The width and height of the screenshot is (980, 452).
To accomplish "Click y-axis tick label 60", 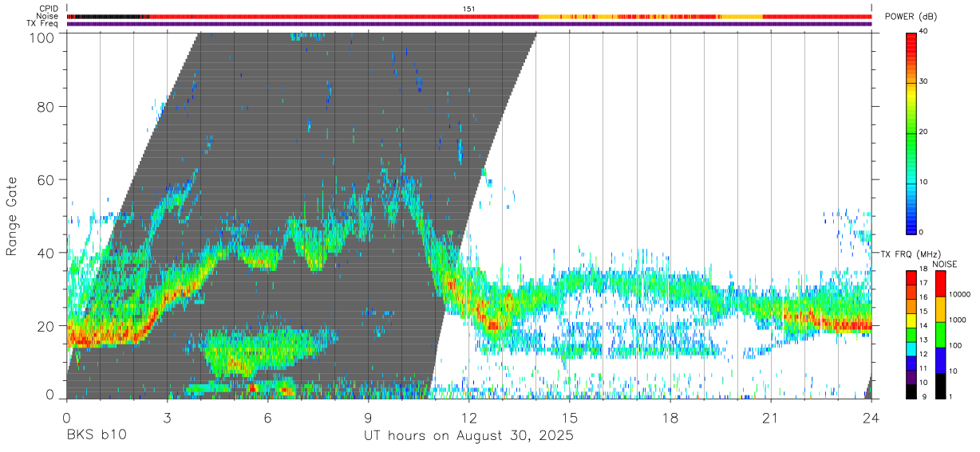I will tap(45, 179).
